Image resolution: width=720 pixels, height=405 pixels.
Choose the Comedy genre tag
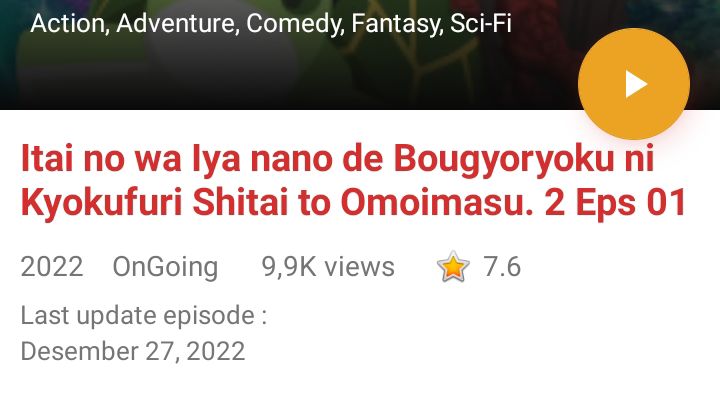tap(295, 23)
